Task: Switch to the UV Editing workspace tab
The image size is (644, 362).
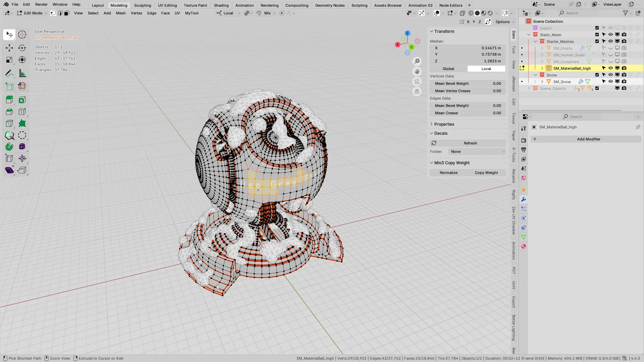Action: [167, 5]
